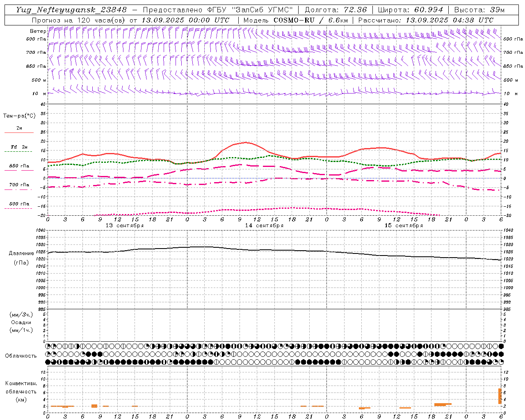Click the 'Ветер' wind panel label
The height and width of the screenshot is (420, 525).
click(38, 31)
